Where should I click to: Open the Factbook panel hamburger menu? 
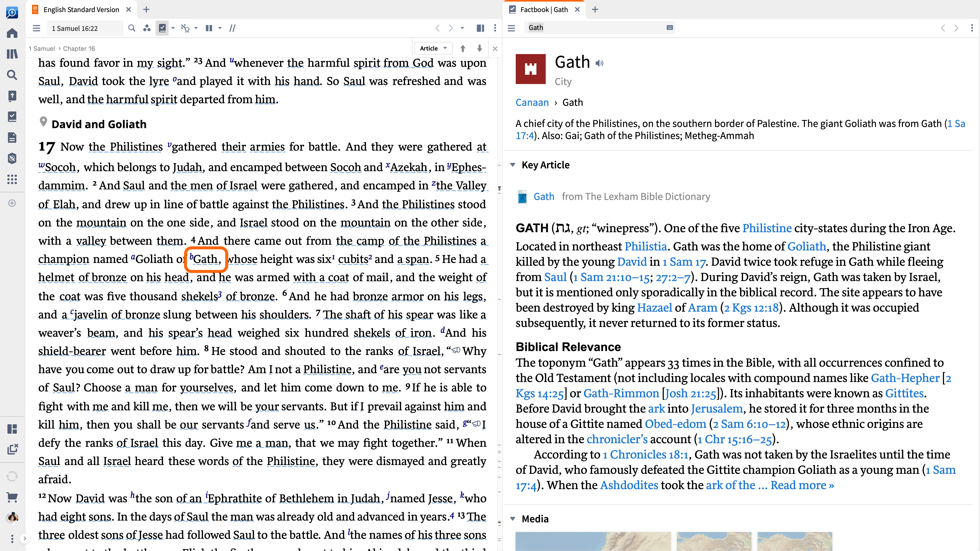512,28
